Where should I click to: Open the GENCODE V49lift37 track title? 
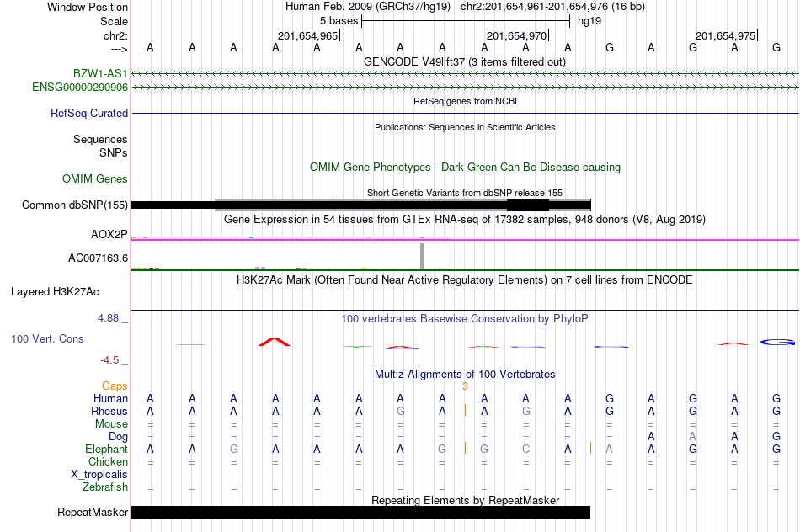[464, 62]
